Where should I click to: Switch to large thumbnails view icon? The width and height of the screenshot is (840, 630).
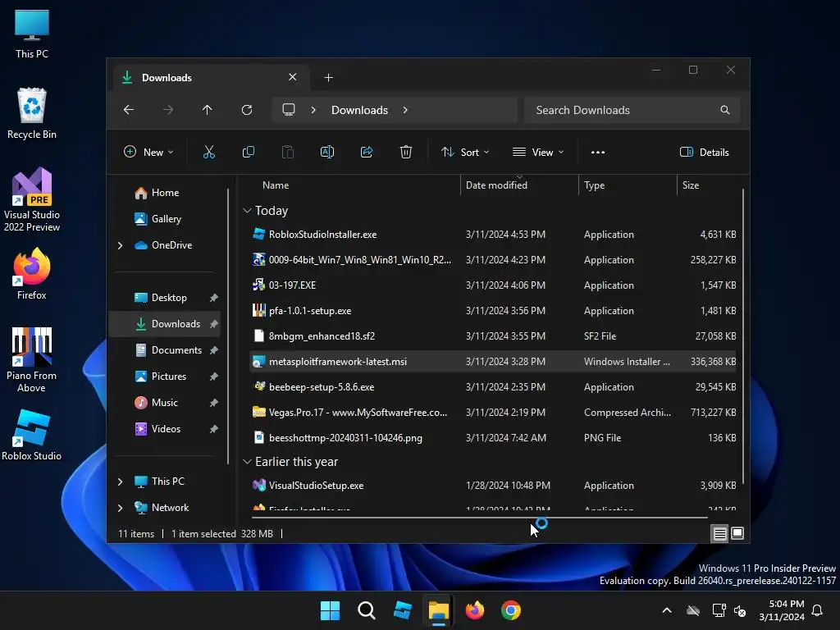click(737, 533)
